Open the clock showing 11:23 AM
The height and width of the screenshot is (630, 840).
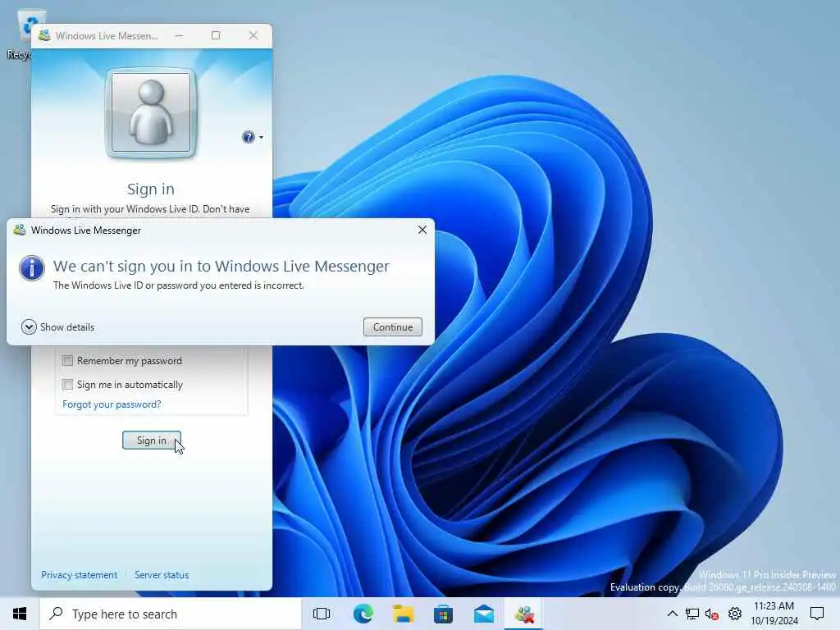[774, 614]
